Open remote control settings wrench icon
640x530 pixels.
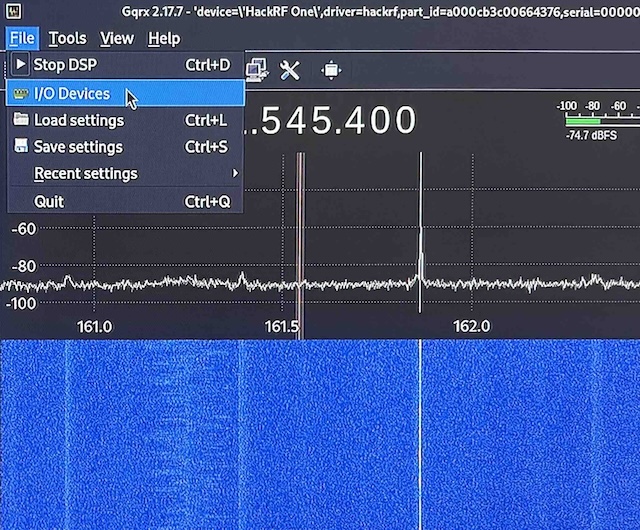point(290,70)
